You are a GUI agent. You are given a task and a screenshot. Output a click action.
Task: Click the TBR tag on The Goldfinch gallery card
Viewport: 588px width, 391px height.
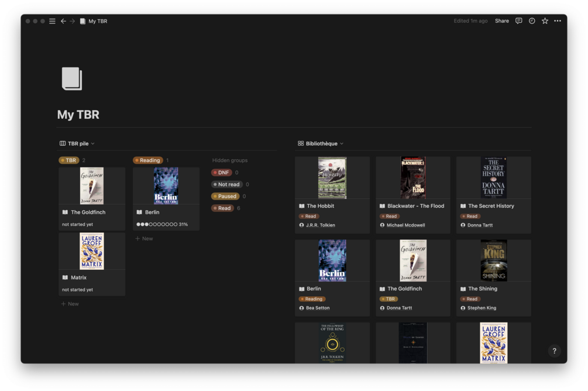[x=388, y=299]
